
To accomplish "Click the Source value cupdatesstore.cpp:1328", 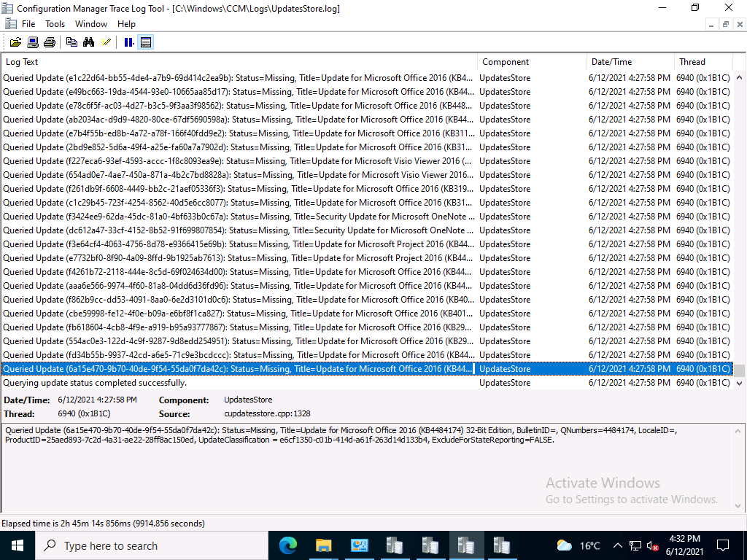I will (x=267, y=414).
